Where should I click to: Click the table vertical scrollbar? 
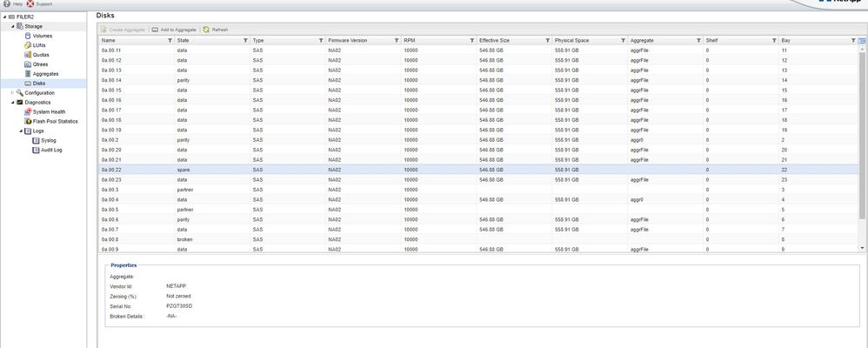pos(862,135)
